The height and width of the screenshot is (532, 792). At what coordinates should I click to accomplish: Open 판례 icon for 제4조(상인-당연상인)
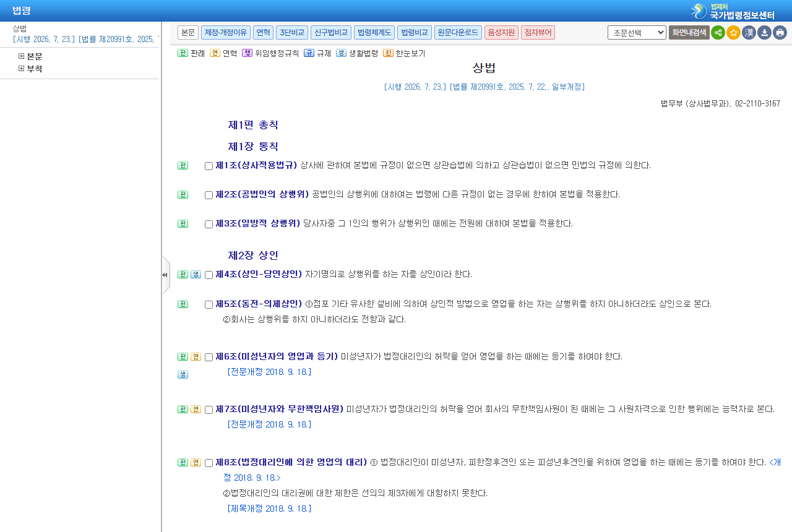183,274
